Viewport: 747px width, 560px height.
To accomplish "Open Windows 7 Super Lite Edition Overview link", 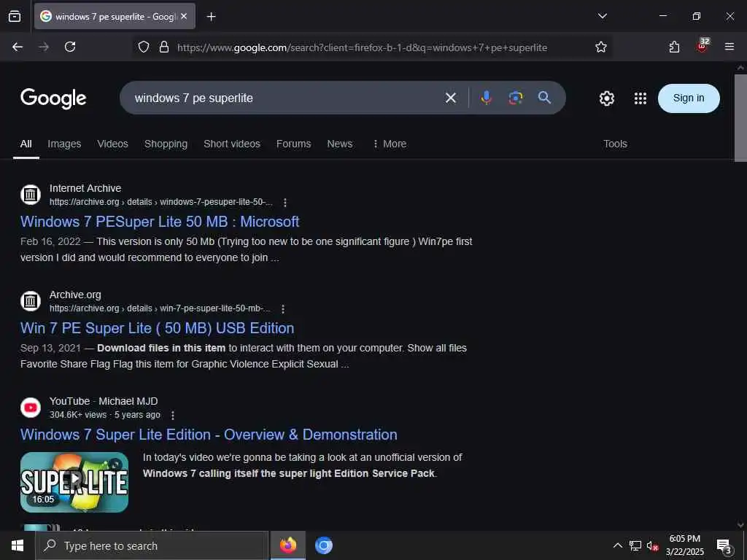I will 209,435.
